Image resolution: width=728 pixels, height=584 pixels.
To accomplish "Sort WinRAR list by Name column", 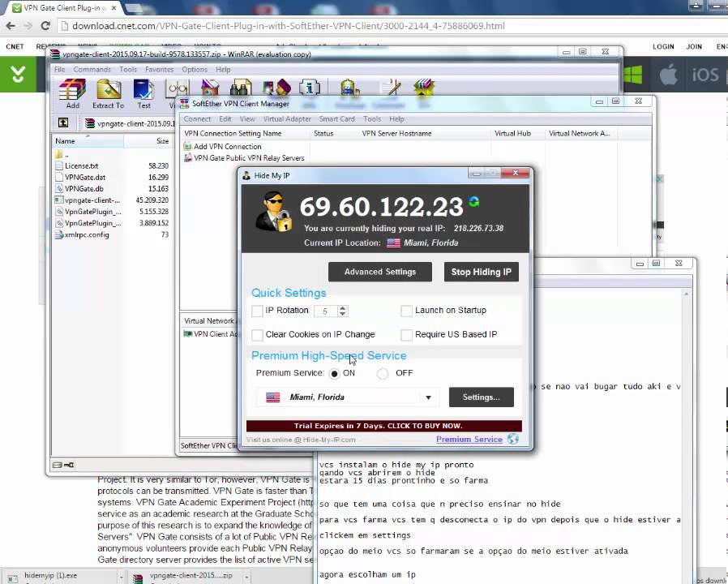I will (x=88, y=141).
